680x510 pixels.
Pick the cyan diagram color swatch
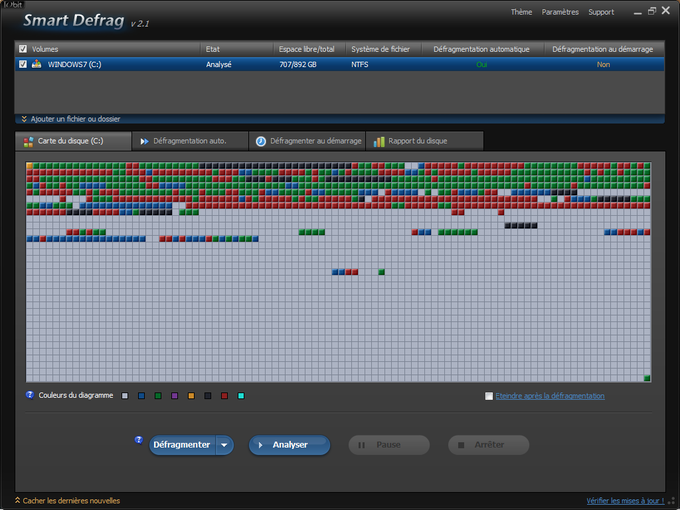pos(241,396)
